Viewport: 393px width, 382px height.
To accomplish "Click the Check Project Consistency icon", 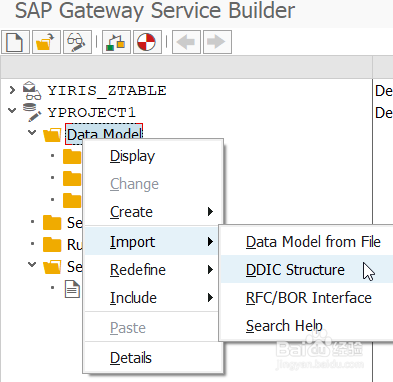I will (x=116, y=42).
